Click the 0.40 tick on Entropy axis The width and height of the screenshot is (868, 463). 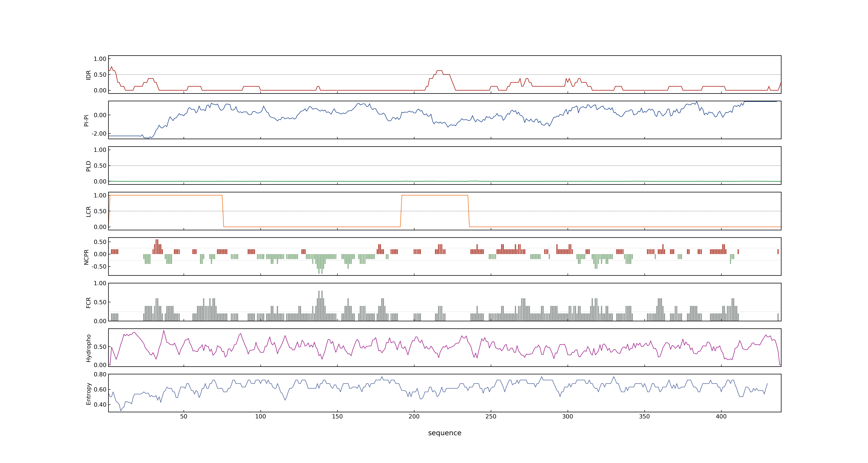tap(100, 404)
